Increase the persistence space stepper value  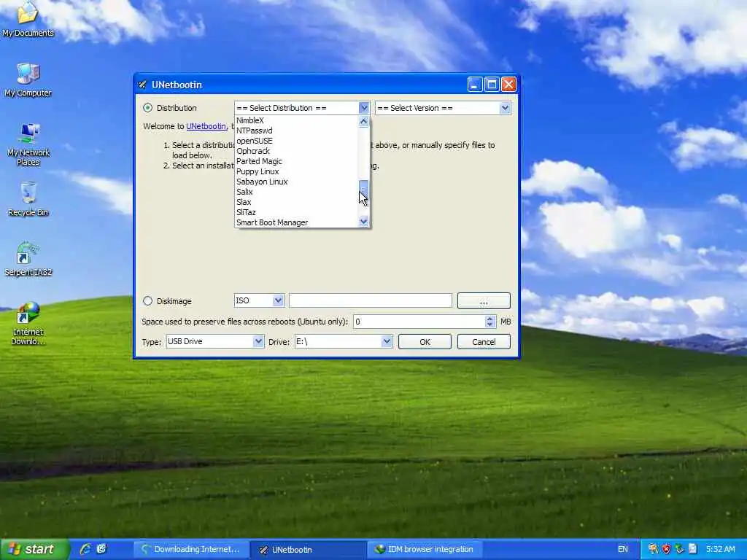click(x=489, y=319)
